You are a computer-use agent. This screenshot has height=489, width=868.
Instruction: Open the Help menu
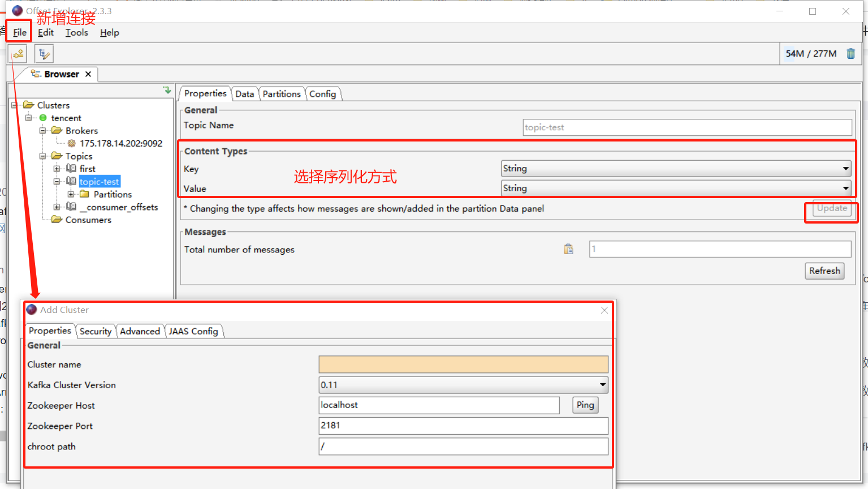coord(110,32)
